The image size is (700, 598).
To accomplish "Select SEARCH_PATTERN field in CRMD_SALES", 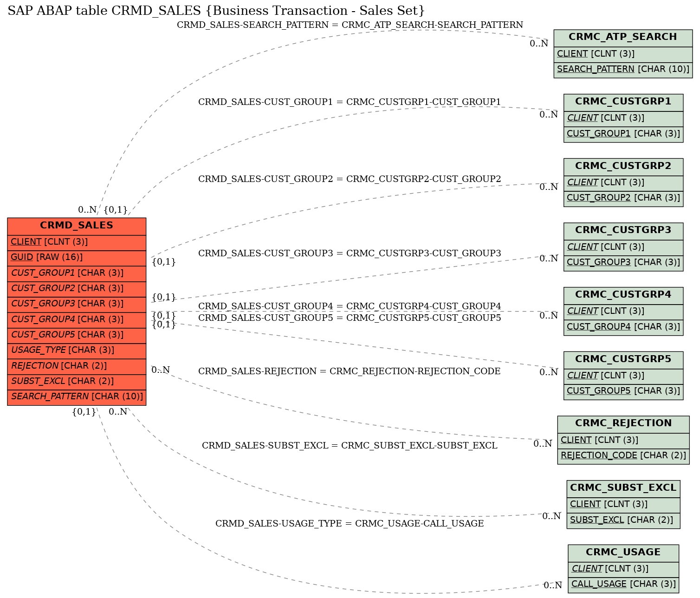I will pos(77,397).
